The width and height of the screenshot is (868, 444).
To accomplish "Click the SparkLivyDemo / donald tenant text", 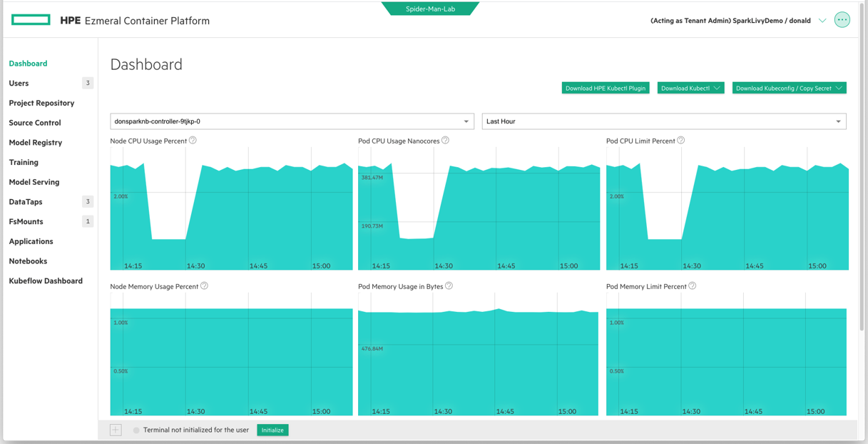I will click(x=772, y=21).
